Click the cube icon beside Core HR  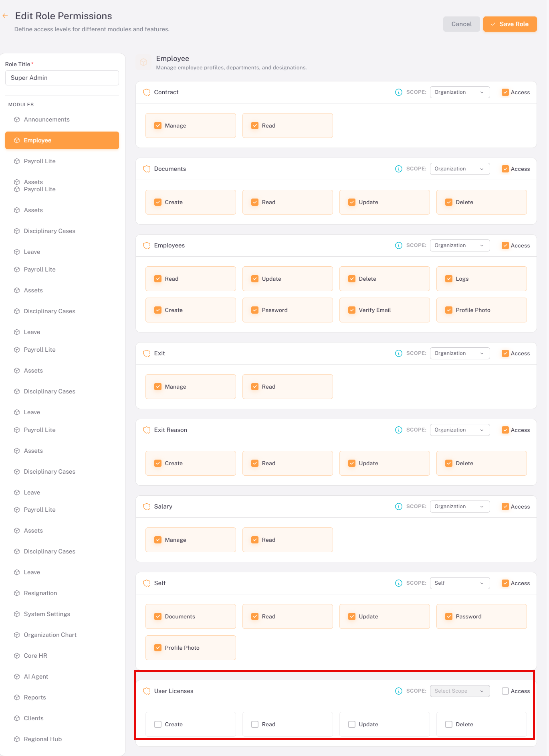[17, 656]
